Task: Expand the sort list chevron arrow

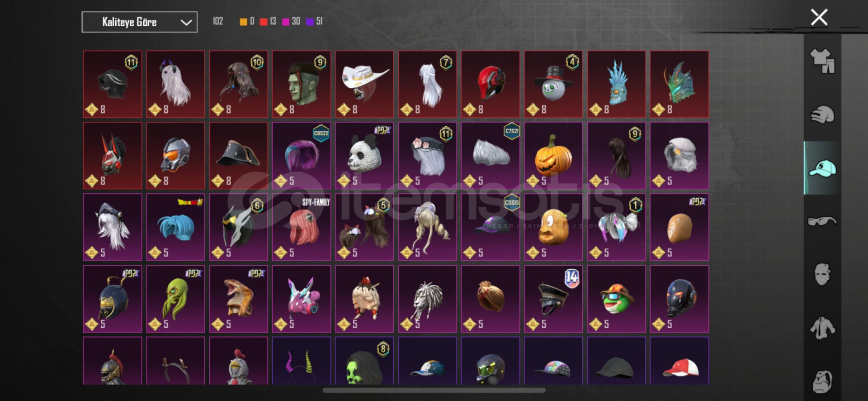Action: pos(186,23)
